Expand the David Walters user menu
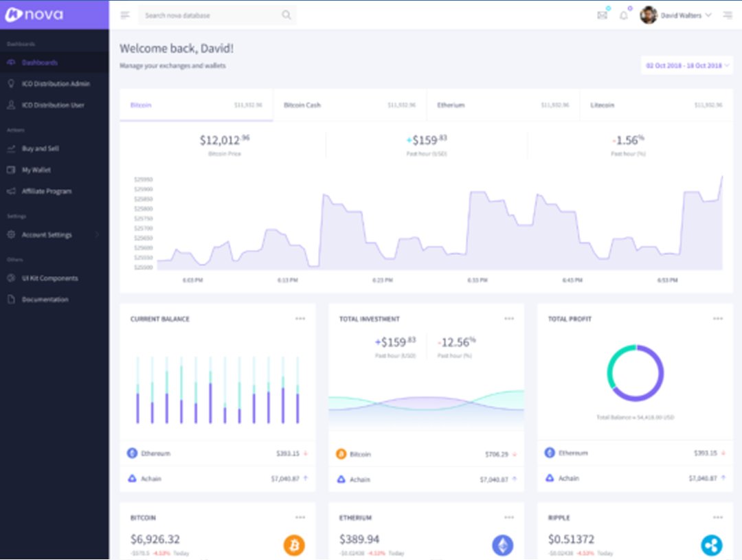The width and height of the screenshot is (742, 560). point(677,15)
